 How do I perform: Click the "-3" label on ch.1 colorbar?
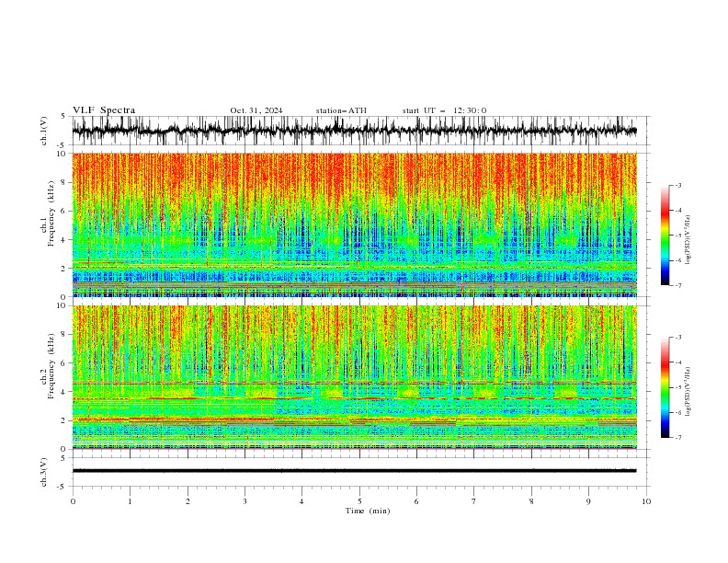click(677, 185)
